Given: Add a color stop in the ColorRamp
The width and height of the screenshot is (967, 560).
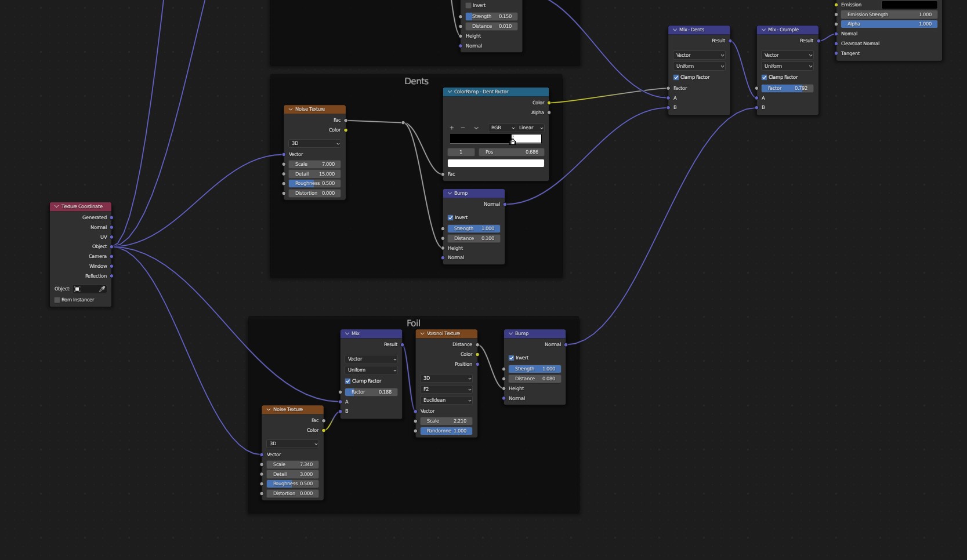Looking at the screenshot, I should click(452, 128).
